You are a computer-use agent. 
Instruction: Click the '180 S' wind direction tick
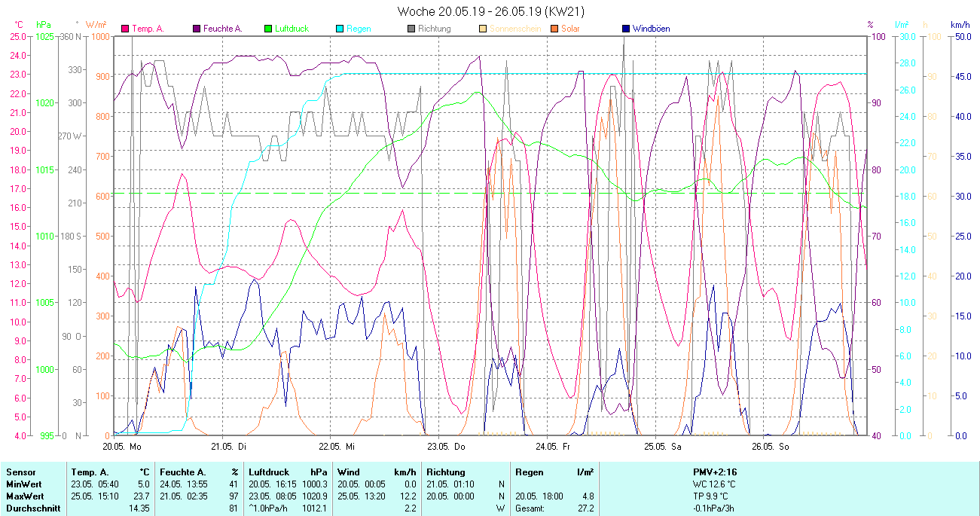(x=69, y=237)
